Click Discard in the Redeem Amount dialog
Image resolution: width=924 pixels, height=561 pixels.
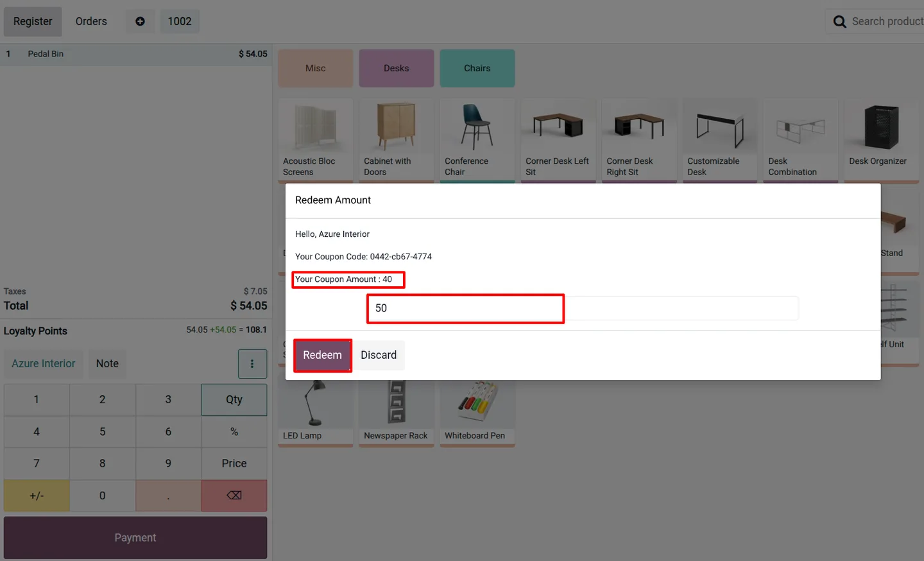[x=379, y=355]
